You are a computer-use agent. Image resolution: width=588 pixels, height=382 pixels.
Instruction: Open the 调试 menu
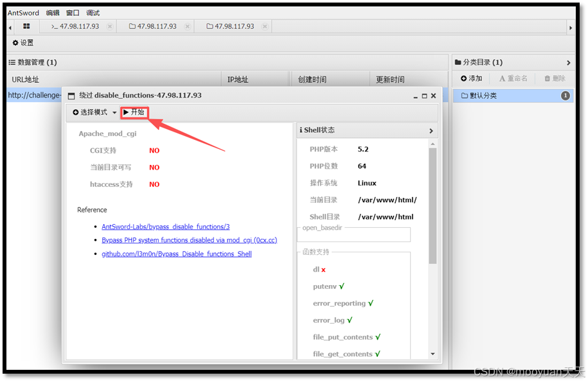(93, 13)
